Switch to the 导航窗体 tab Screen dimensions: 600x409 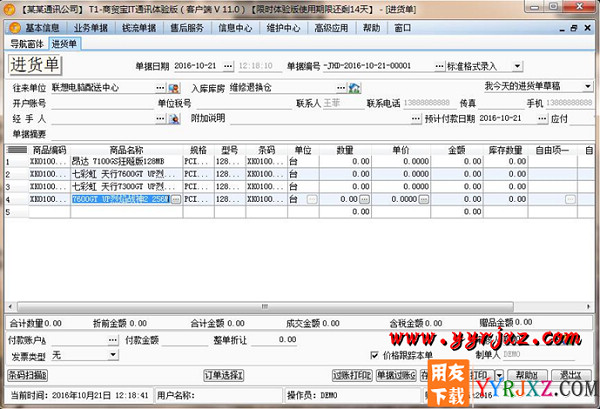[27, 44]
